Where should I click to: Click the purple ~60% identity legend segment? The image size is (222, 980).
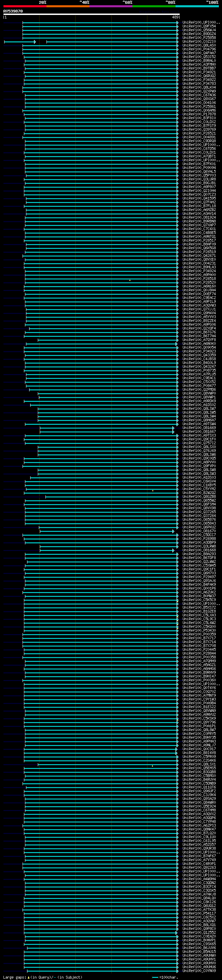pyautogui.click(x=111, y=6)
